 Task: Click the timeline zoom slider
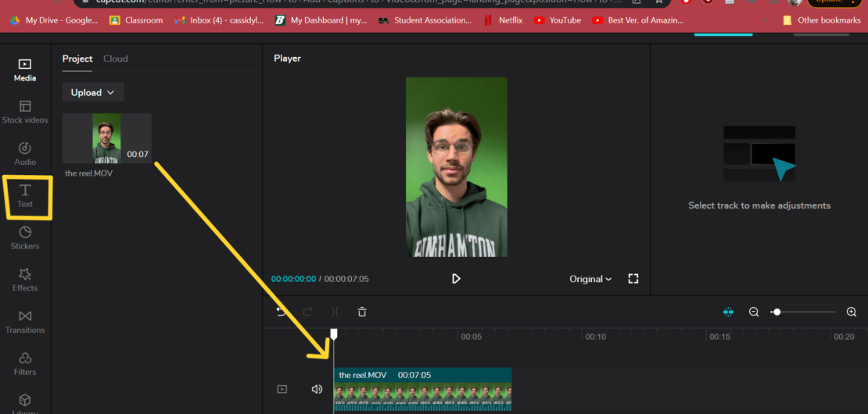tap(802, 312)
